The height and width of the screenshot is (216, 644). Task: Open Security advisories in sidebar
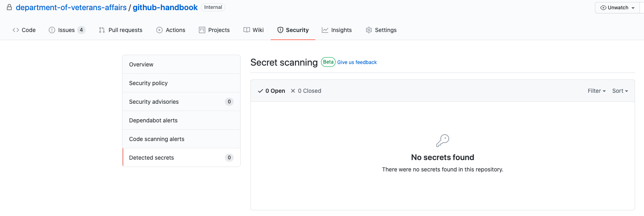coord(181,102)
